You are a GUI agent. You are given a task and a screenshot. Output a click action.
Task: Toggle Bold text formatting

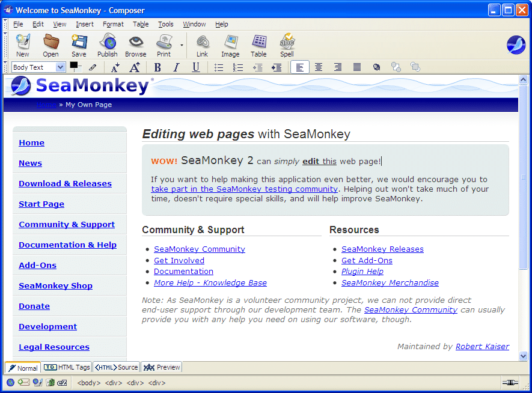pyautogui.click(x=157, y=67)
